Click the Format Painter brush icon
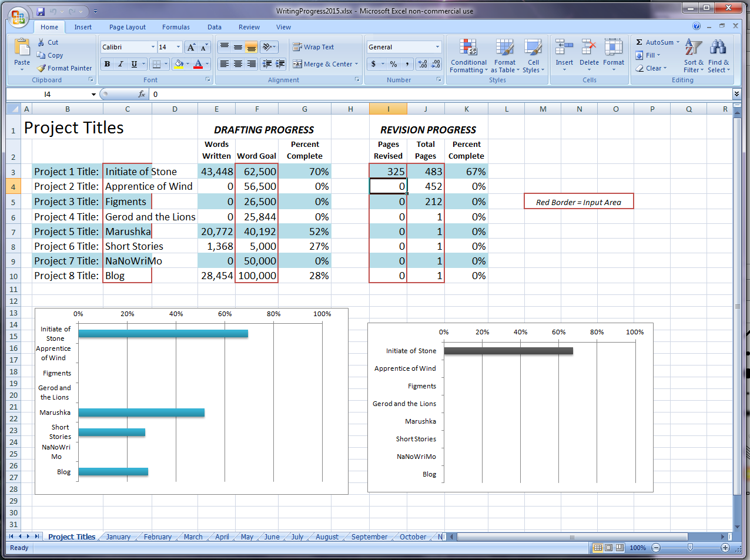Viewport: 750px width, 560px height. pos(42,68)
